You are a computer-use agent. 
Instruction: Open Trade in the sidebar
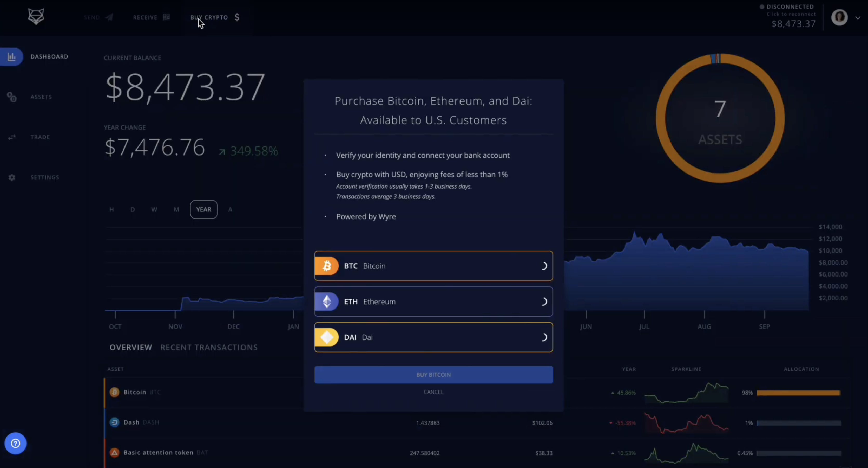click(x=40, y=137)
